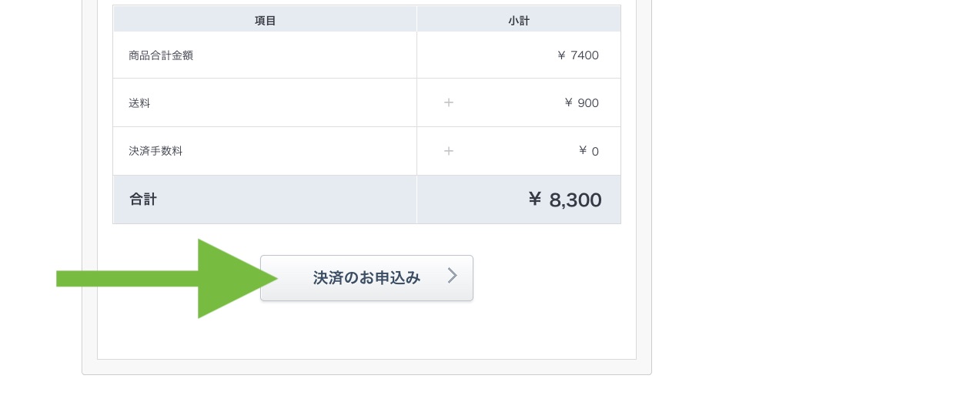Click the ¥ 0 payment fee amount

[588, 151]
